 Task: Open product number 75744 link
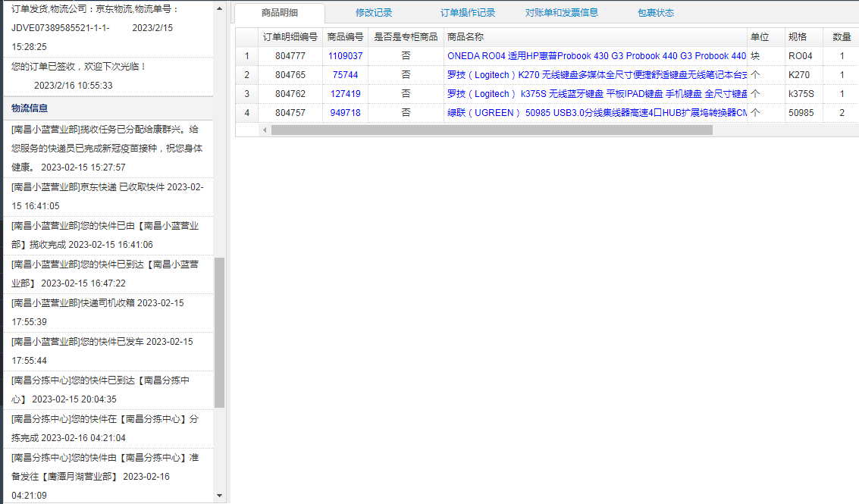(x=345, y=75)
